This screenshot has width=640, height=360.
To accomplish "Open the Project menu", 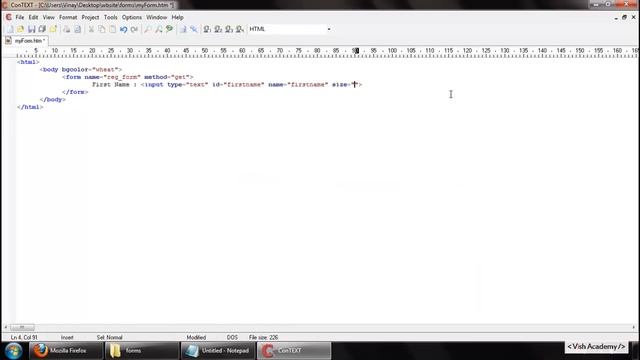I will (x=90, y=18).
